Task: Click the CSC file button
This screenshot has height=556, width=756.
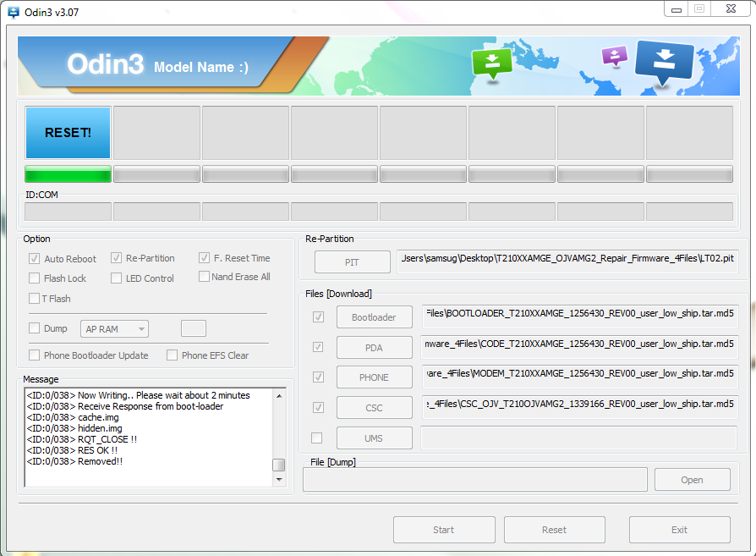Action: [374, 408]
